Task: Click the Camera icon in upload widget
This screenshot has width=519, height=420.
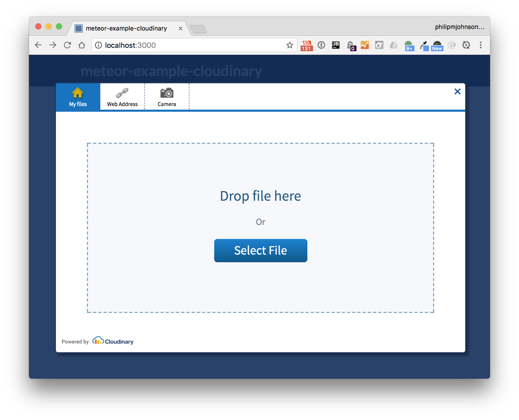Action: [x=167, y=93]
